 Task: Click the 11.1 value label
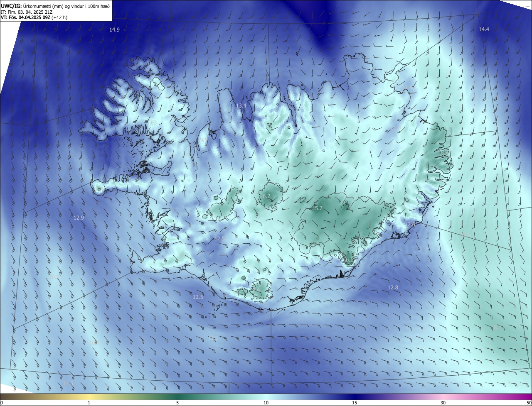[x=213, y=338]
